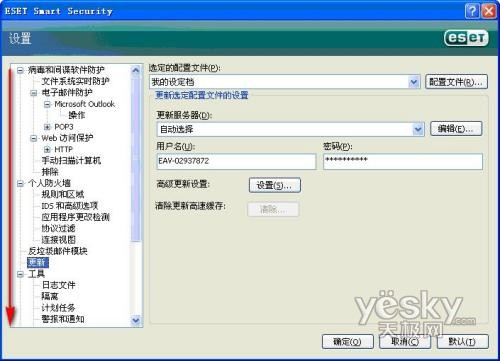Viewport: 500px width, 361px height.
Task: Click the ESET logo in the header
Action: point(466,38)
